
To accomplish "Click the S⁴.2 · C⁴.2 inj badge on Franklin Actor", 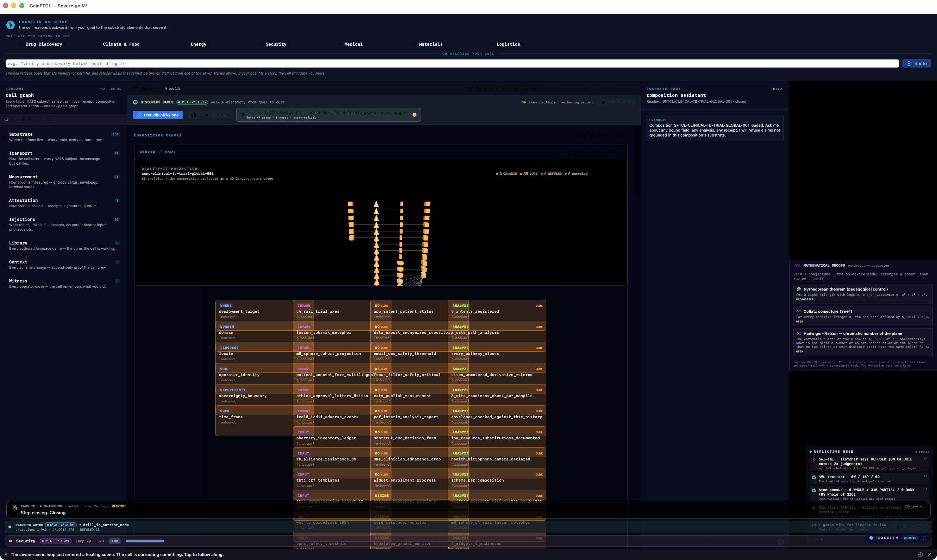I will 61,525.
